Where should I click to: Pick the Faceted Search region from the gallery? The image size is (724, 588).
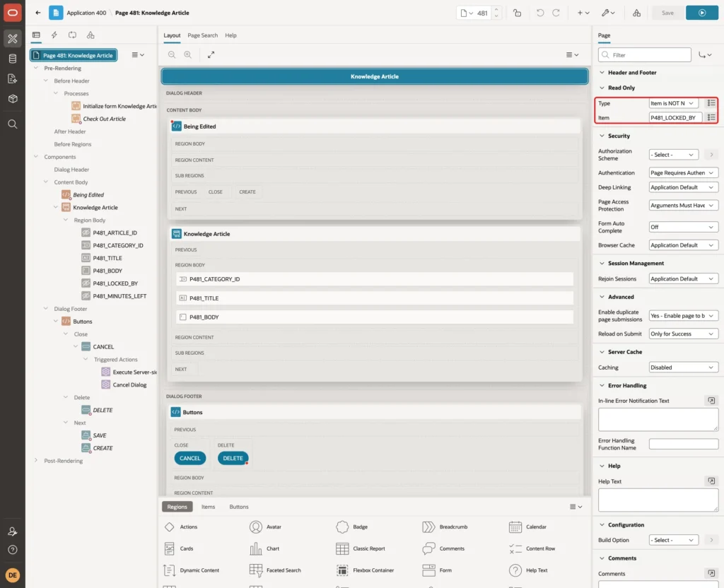(x=275, y=570)
